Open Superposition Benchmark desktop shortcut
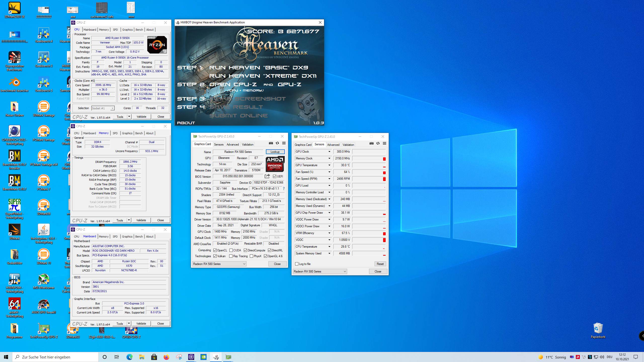The image size is (644, 362). [14, 61]
